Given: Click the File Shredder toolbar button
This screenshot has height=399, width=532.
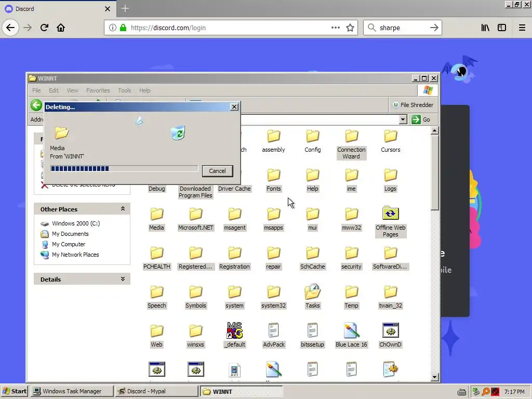Looking at the screenshot, I should [413, 105].
